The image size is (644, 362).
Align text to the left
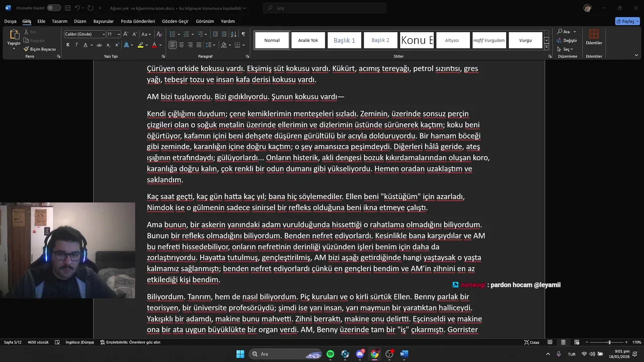[x=173, y=45]
